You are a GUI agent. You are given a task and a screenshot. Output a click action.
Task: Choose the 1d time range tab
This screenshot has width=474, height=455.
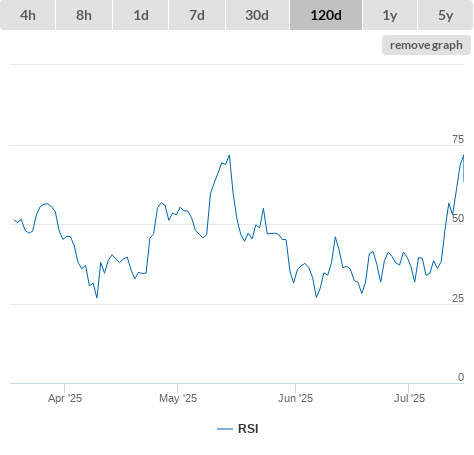141,15
